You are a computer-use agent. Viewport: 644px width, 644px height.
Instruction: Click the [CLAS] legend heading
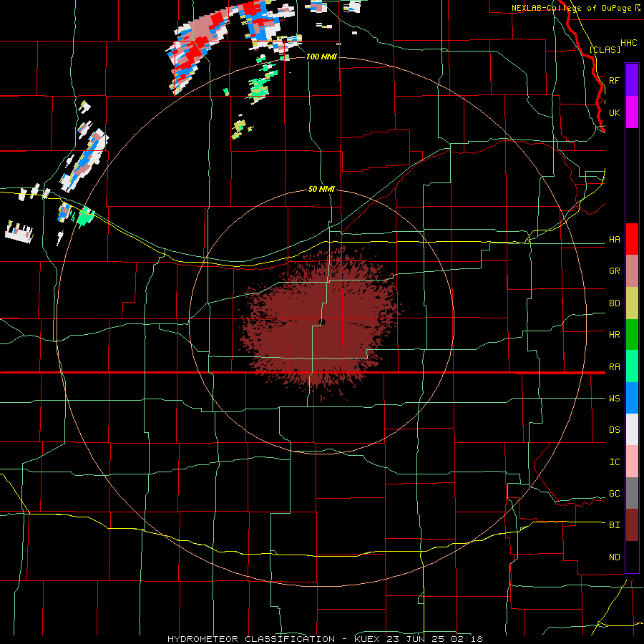(x=605, y=49)
